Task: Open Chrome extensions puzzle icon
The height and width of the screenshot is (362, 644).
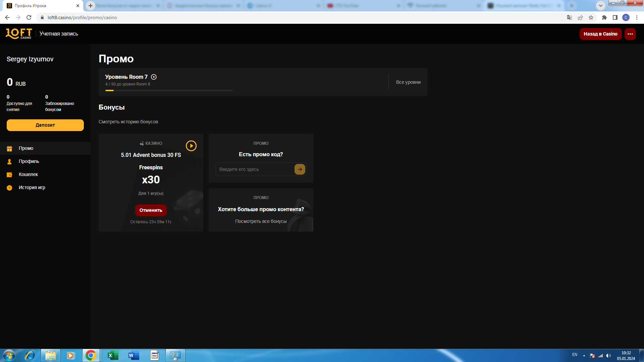Action: click(x=604, y=17)
